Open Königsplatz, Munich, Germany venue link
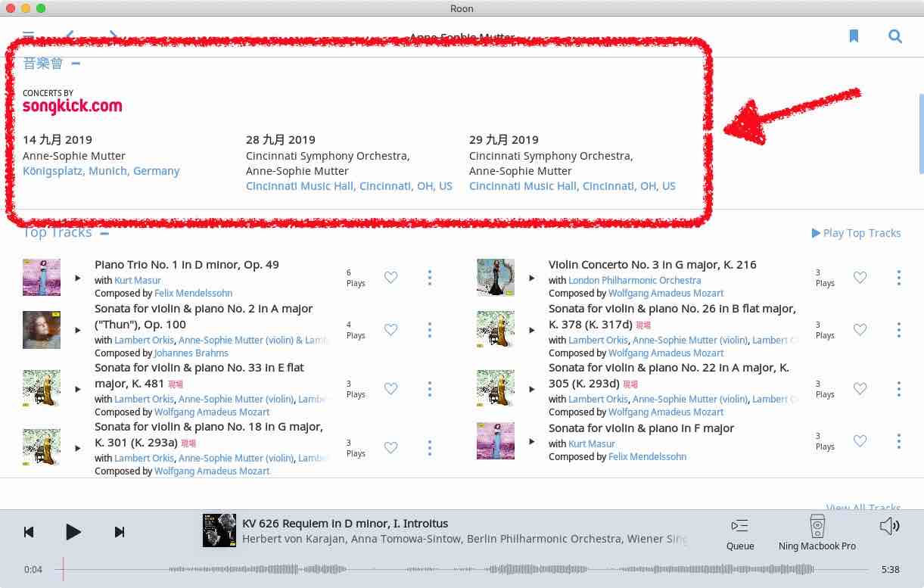Viewport: 924px width, 588px height. (101, 171)
